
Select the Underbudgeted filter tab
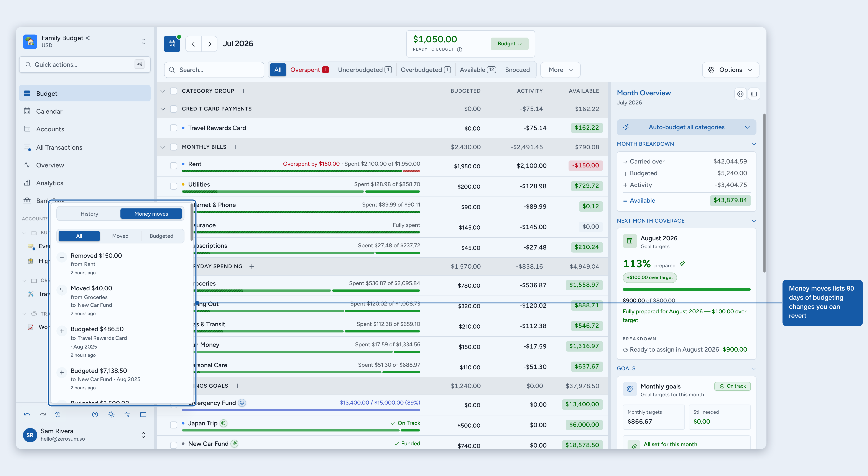365,70
